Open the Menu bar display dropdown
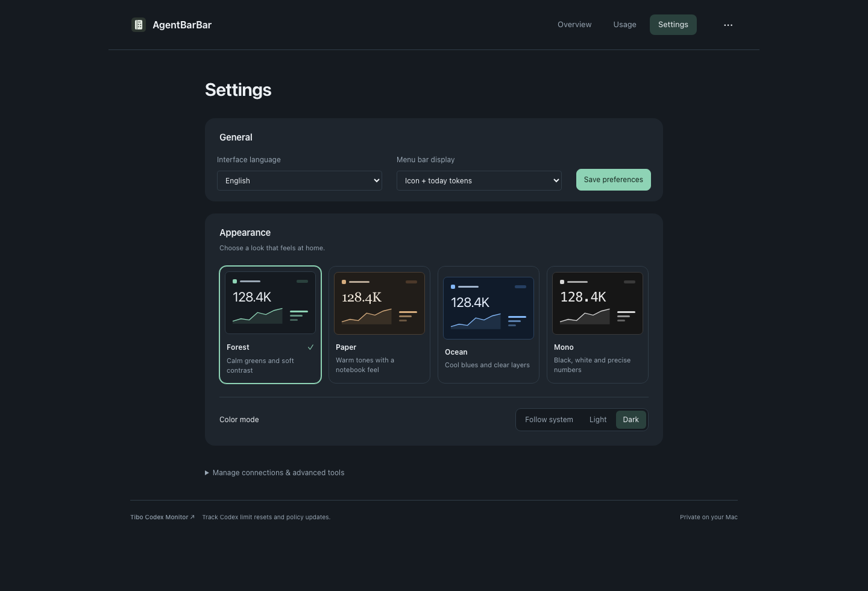The height and width of the screenshot is (591, 868). [479, 180]
